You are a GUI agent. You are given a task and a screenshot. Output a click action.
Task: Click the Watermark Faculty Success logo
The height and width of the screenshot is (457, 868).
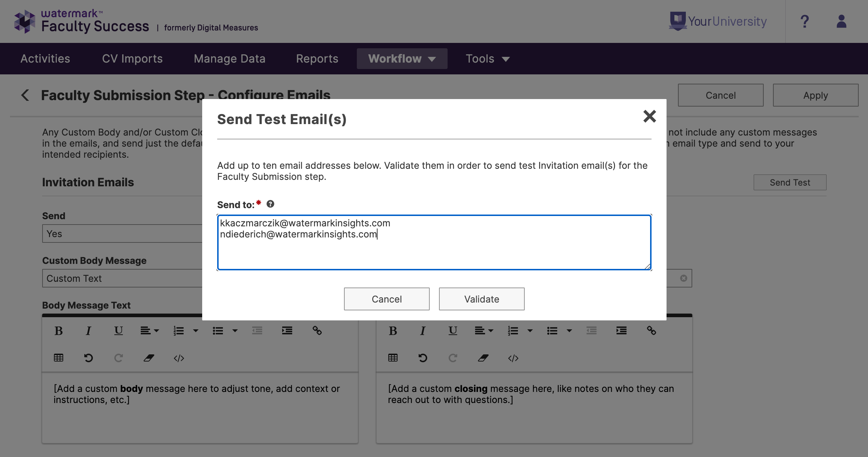[x=81, y=21]
